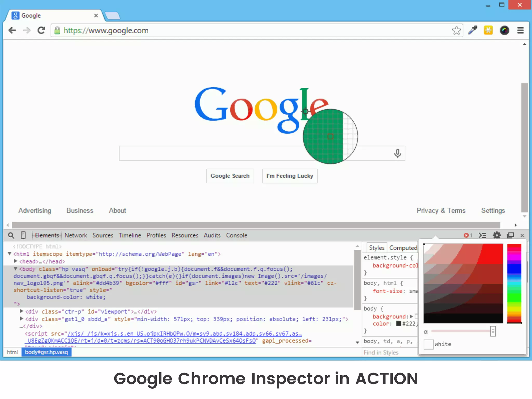Open the Timeline panel tab

click(x=130, y=235)
